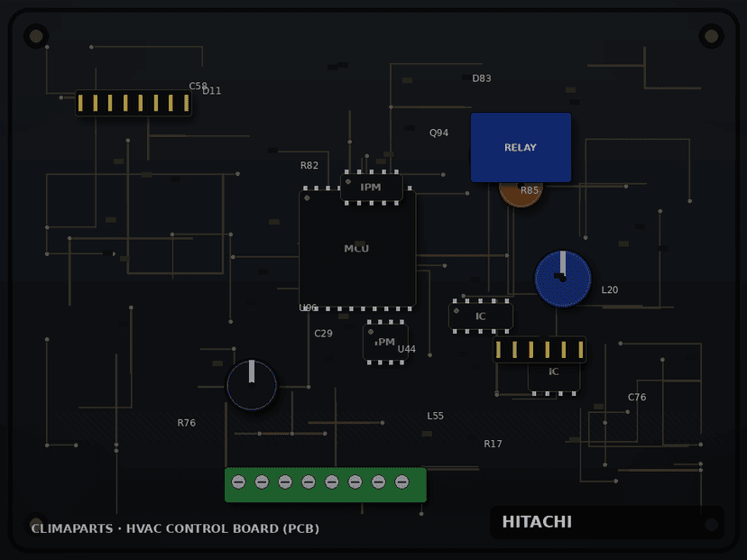Click the C29 designator label

tap(324, 334)
